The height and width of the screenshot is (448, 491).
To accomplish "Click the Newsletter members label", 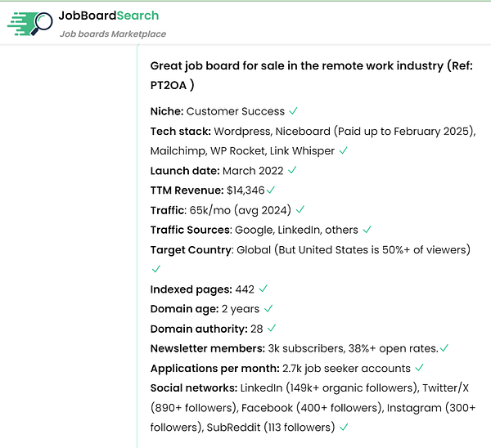I will click(208, 348).
